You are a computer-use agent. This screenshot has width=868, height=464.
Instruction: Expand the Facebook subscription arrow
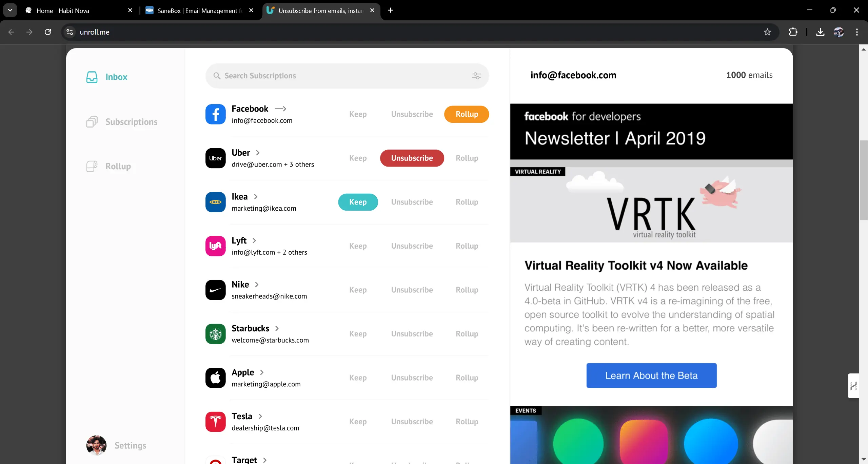coord(280,109)
